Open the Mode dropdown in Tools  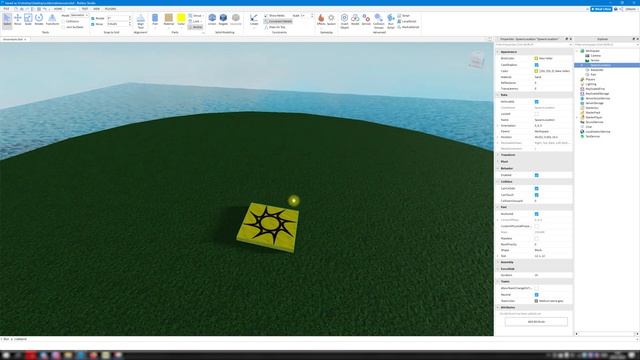tap(79, 15)
